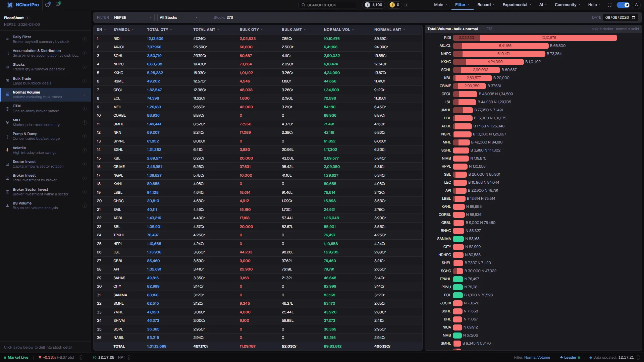The image size is (644, 362).
Task: Click info icon for Bulk Trade
Action: [85, 81]
